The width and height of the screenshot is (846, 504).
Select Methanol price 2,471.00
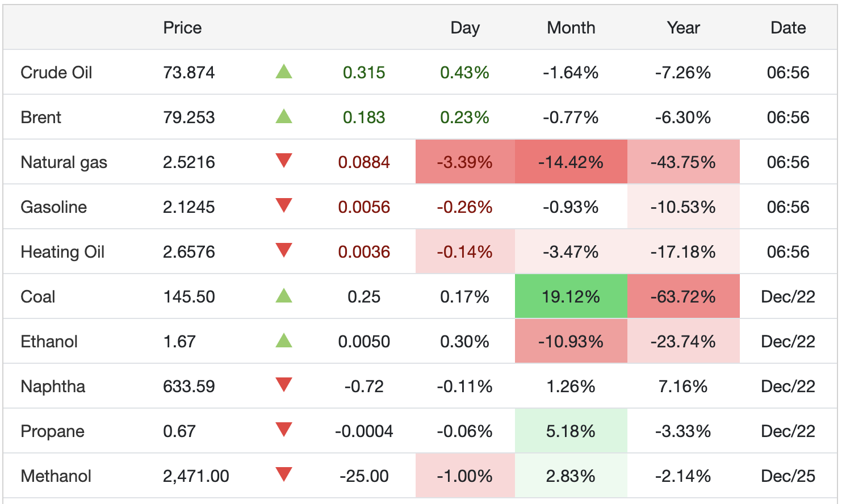click(x=196, y=476)
